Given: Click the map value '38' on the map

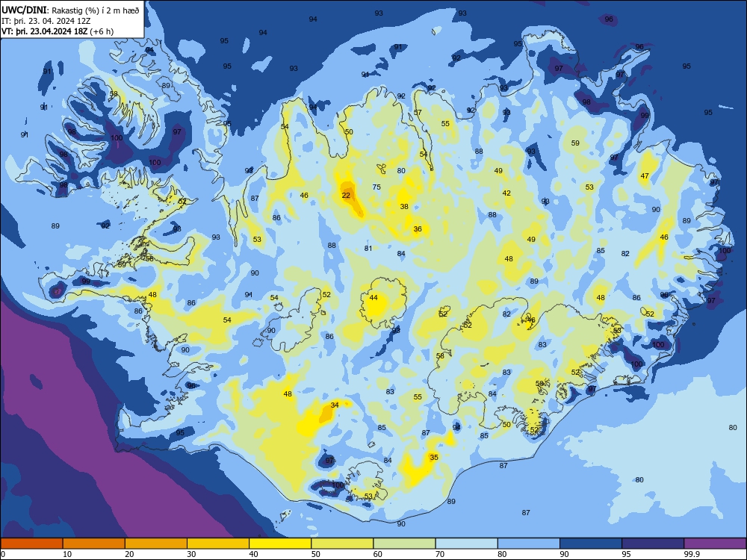Looking at the screenshot, I should coord(404,207).
